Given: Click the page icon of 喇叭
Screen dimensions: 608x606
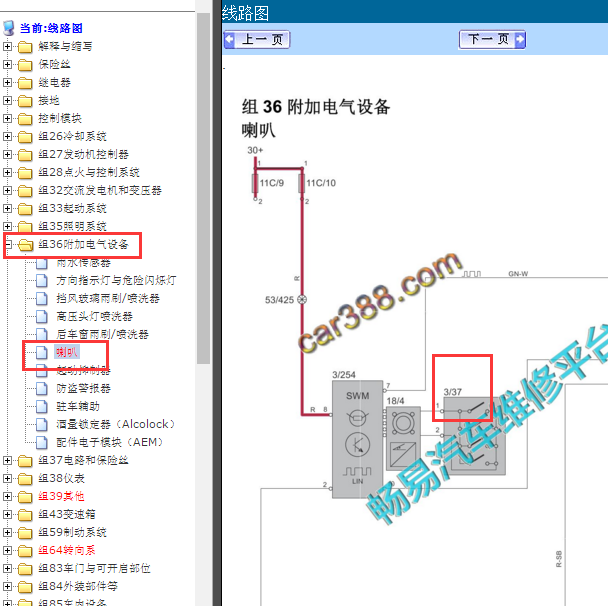Looking at the screenshot, I should click(x=41, y=353).
